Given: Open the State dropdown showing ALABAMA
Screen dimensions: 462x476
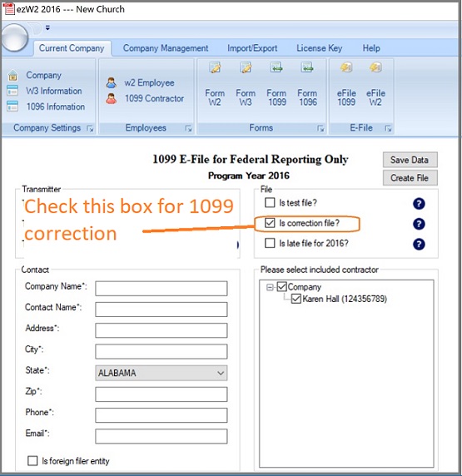Looking at the screenshot, I should coord(161,373).
